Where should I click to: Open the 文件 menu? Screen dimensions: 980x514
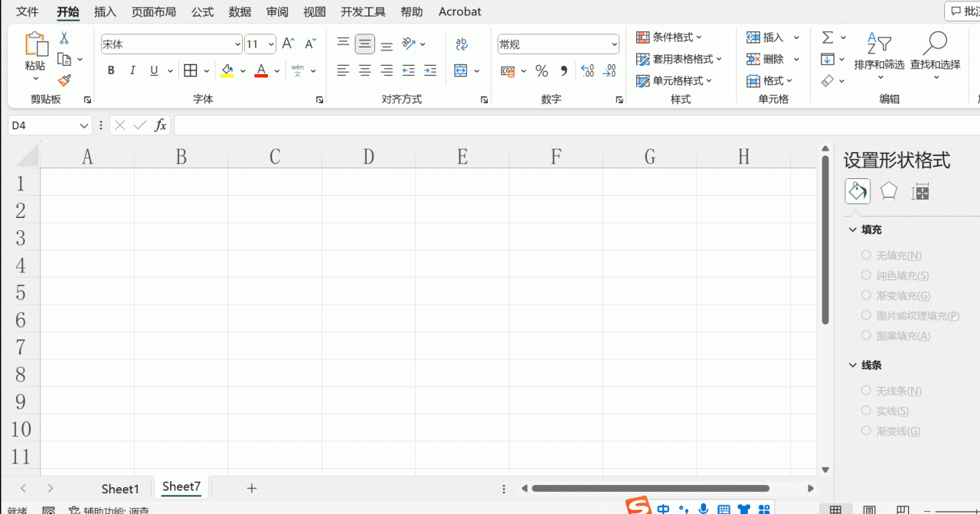coord(28,11)
